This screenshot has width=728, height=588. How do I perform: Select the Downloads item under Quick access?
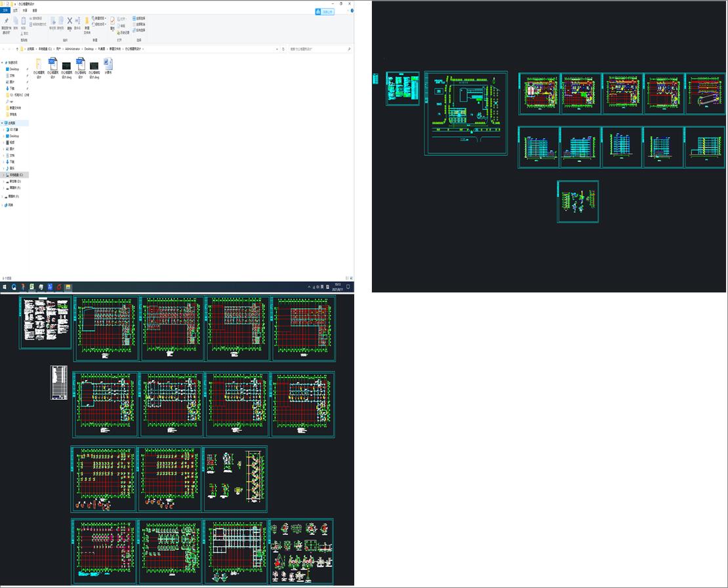[12, 88]
